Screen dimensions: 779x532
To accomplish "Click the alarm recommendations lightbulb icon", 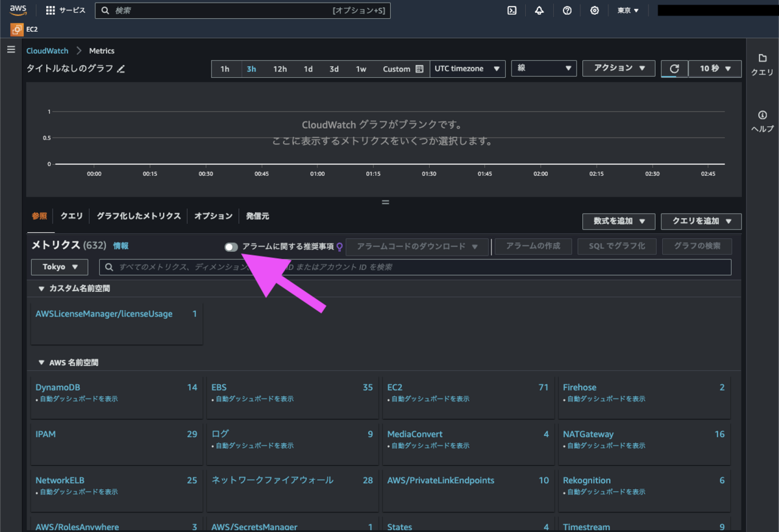I will coord(340,247).
